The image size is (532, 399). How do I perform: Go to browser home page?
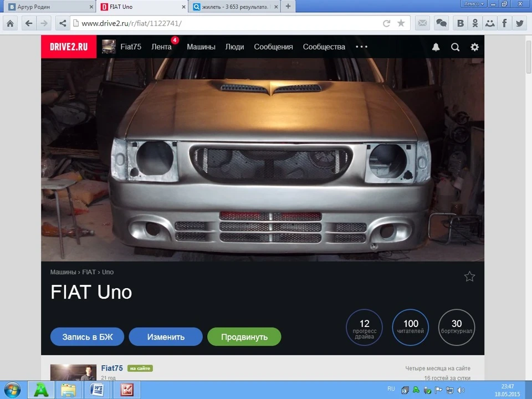[10, 23]
